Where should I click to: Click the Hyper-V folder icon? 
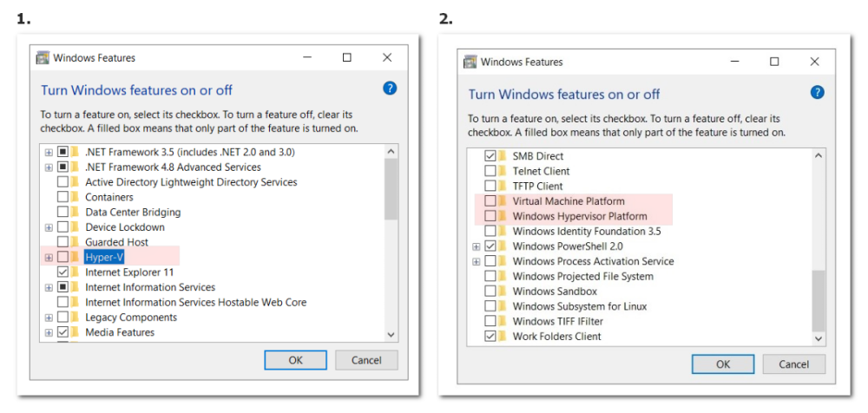(76, 258)
